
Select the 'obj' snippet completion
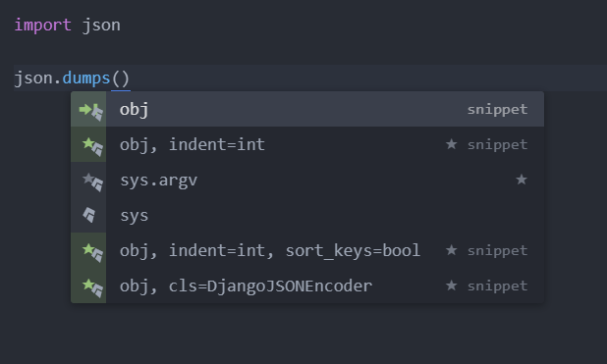pyautogui.click(x=307, y=109)
